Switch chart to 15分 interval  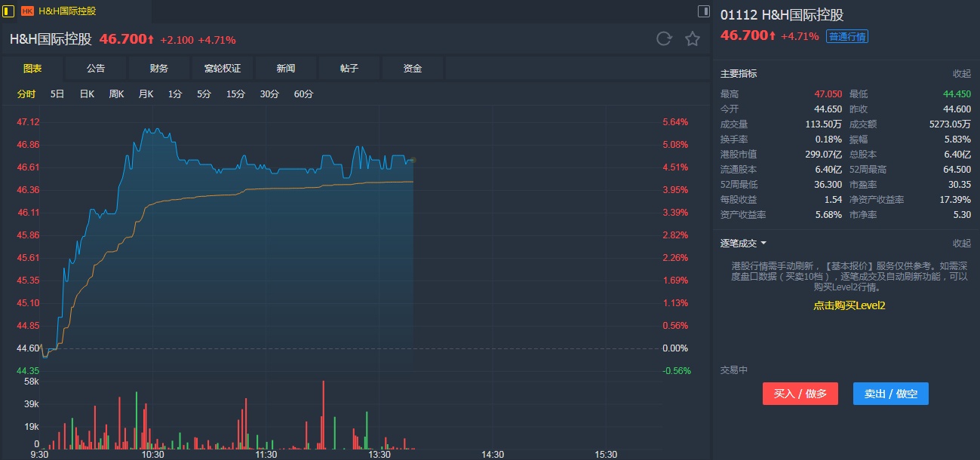236,94
